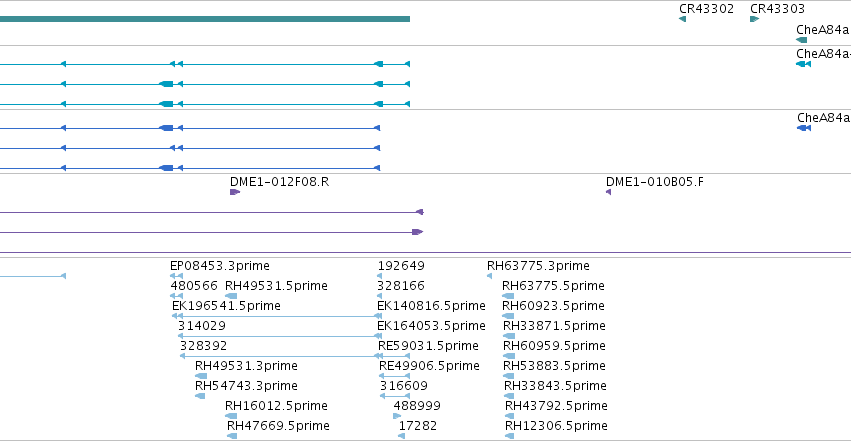Select the RH60959.5prime EST label

click(x=554, y=346)
